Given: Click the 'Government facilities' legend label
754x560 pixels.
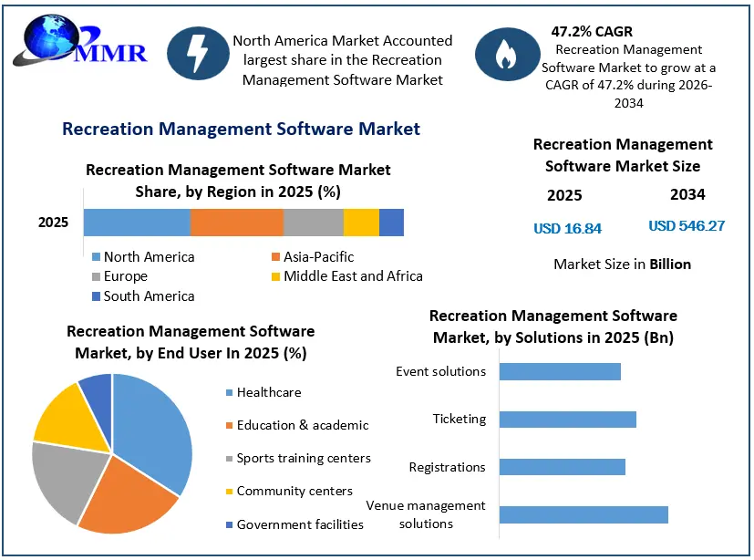Looking at the screenshot, I should [300, 524].
